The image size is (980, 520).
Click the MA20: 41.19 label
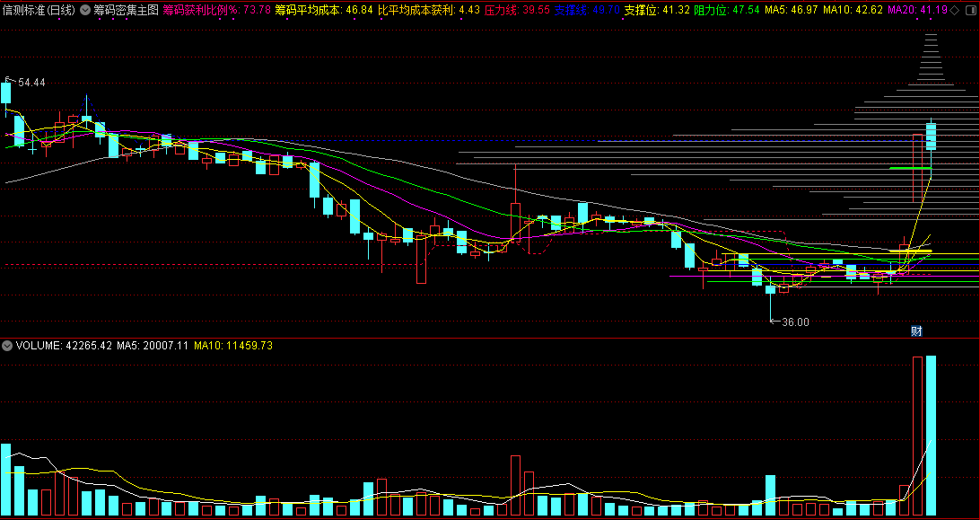[917, 10]
